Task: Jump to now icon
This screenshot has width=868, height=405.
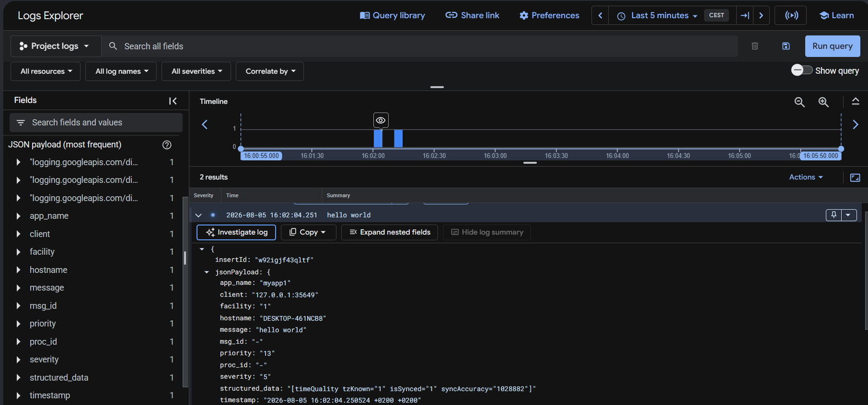Action: pyautogui.click(x=744, y=15)
